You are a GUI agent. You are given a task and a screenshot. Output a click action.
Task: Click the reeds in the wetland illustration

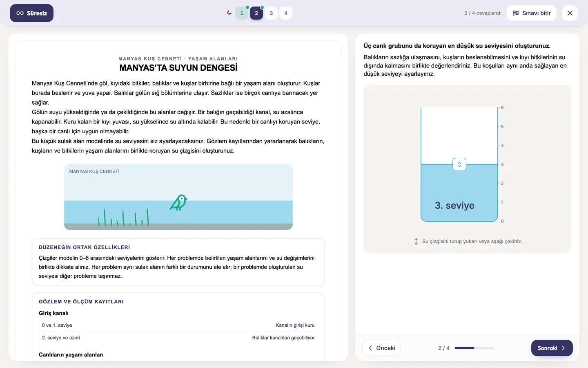123,217
